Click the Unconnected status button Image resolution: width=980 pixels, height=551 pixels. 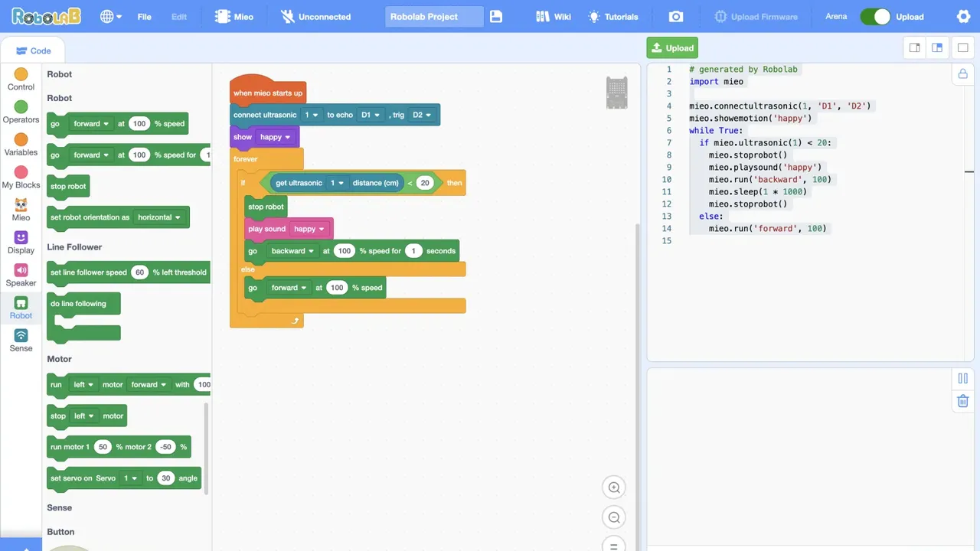pyautogui.click(x=315, y=16)
